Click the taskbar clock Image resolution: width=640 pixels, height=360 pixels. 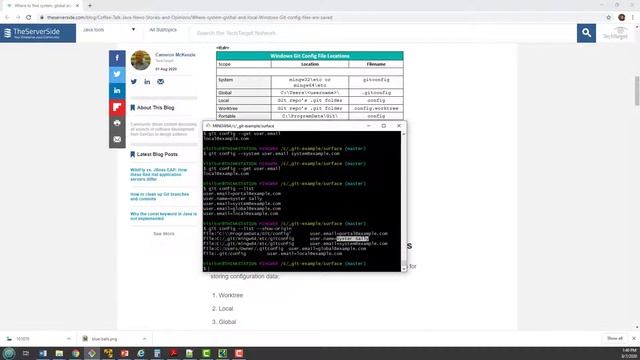(629, 353)
